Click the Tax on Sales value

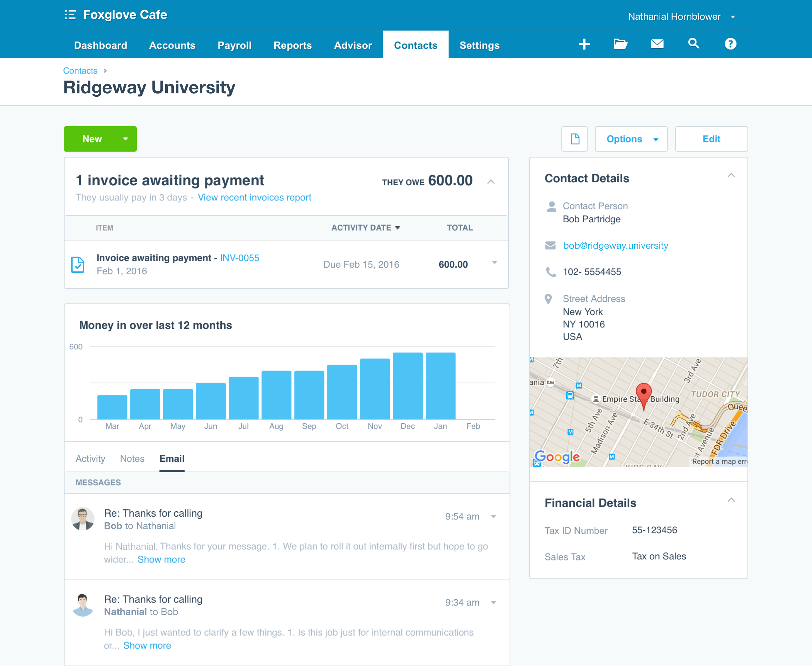click(x=659, y=556)
